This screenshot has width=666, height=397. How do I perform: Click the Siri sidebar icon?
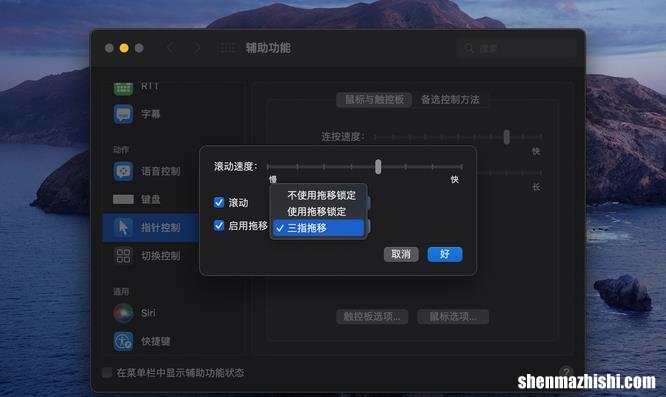click(123, 313)
